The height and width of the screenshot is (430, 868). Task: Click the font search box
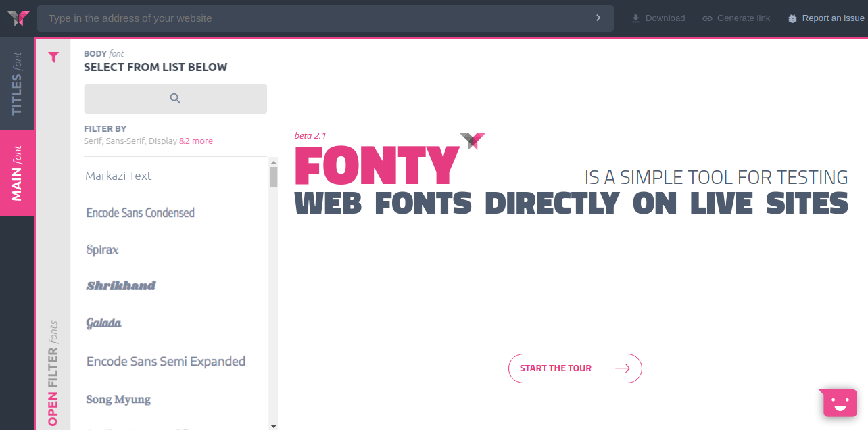tap(176, 99)
